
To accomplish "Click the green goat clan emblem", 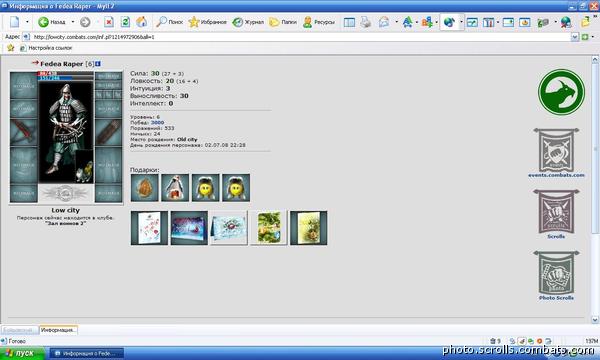I will pos(561,92).
